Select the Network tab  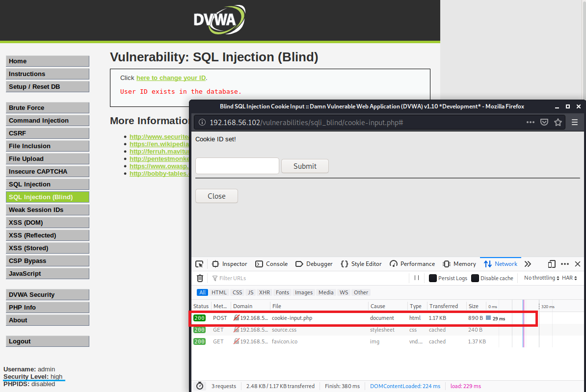(501, 264)
